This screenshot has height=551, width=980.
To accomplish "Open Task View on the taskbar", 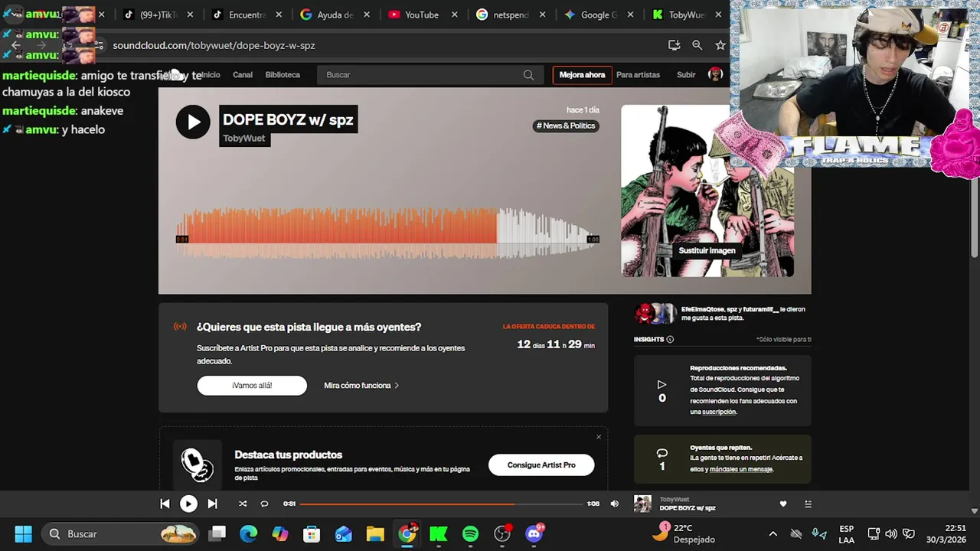I will click(217, 533).
